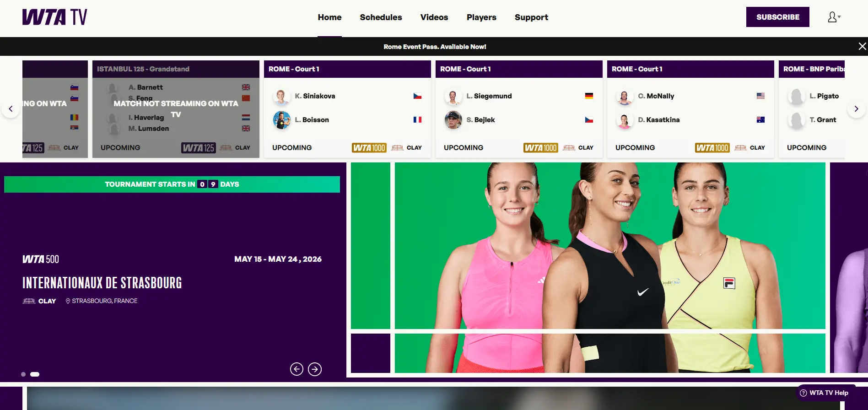This screenshot has height=410, width=868.
Task: Select player name K. Siniakova
Action: point(315,96)
